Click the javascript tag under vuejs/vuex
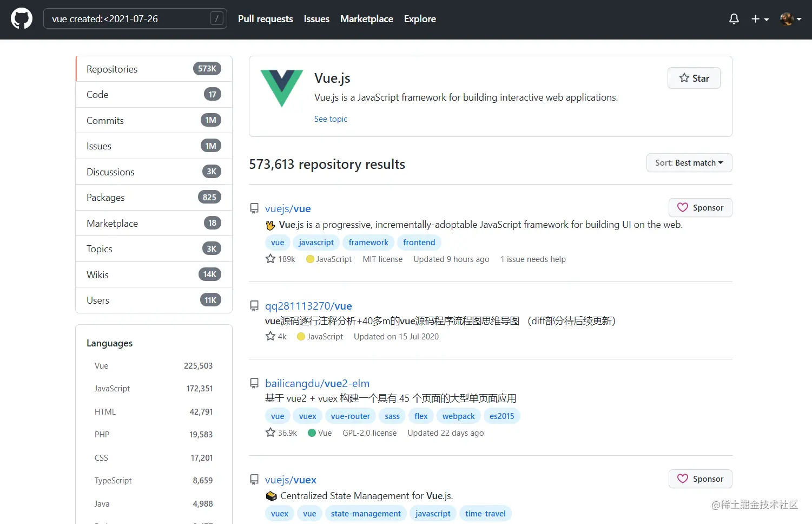 (433, 514)
